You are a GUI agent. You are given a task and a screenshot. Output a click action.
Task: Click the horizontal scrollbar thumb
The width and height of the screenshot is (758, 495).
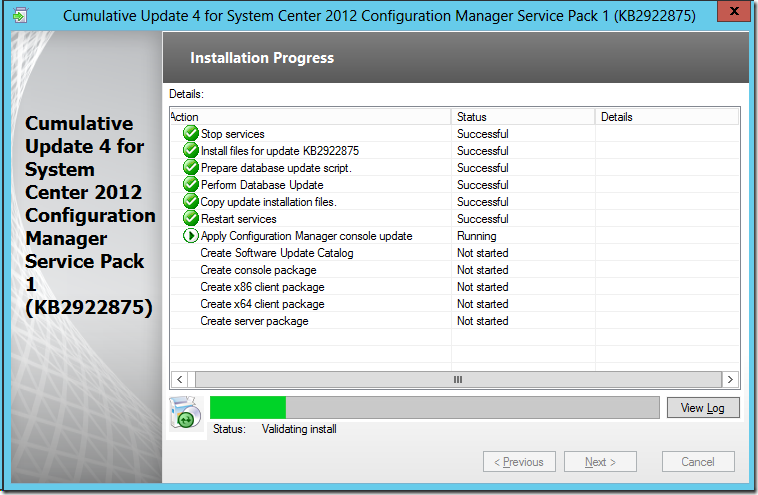457,380
